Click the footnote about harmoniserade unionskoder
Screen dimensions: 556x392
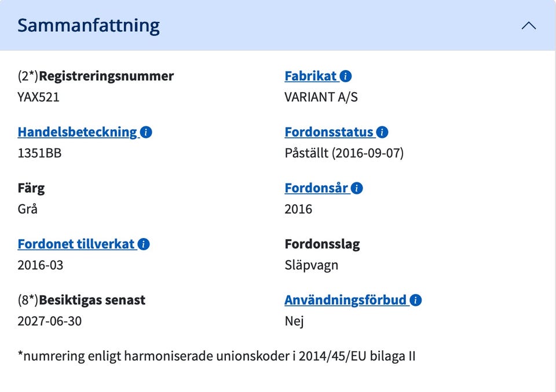click(217, 356)
